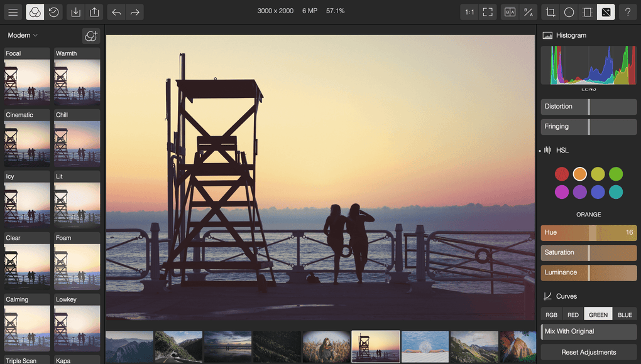The height and width of the screenshot is (364, 641).
Task: Apply the Icy preset
Action: pyautogui.click(x=27, y=200)
